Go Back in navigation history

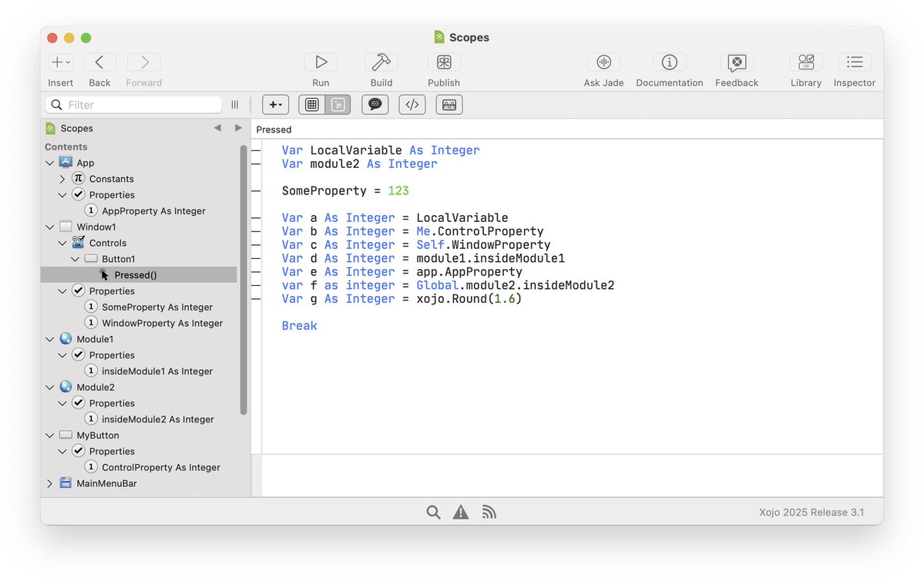[x=99, y=62]
